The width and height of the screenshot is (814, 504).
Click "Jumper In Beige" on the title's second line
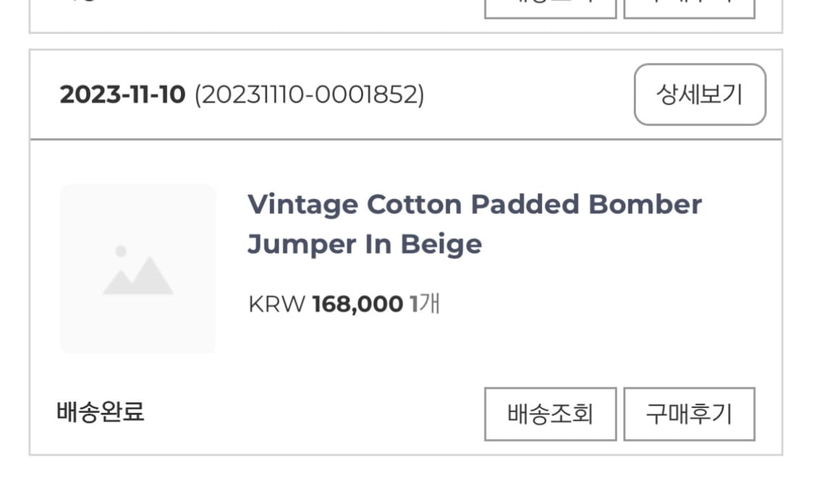[x=365, y=244]
